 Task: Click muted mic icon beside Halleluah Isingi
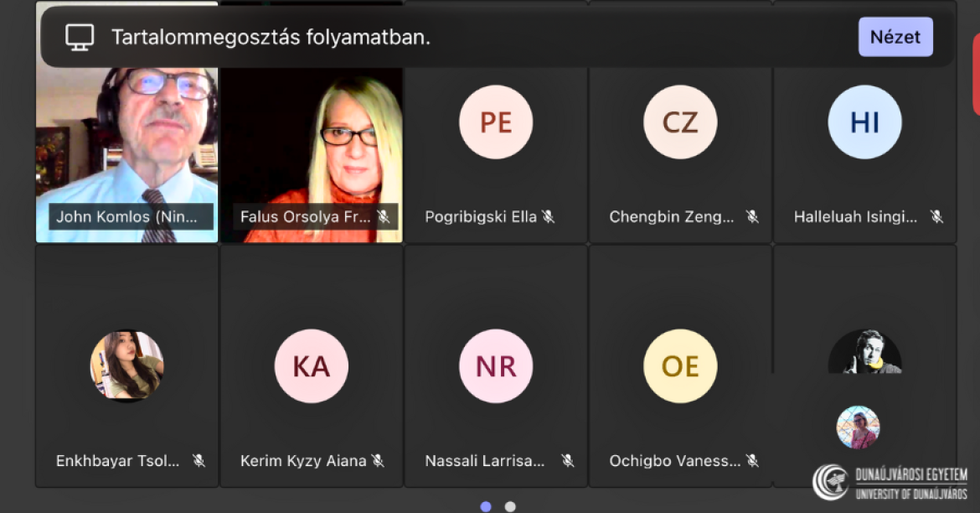coord(936,217)
